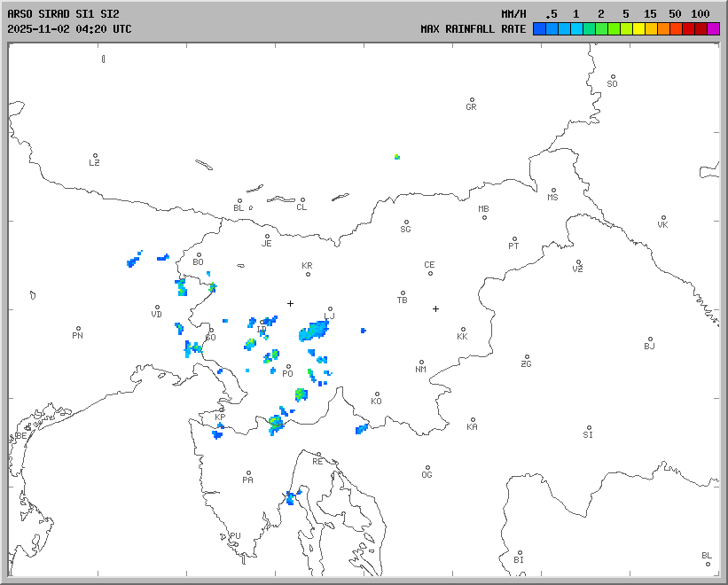Screen dimensions: 728x585
Task: Click the cross marker south of KR
Action: (x=290, y=303)
